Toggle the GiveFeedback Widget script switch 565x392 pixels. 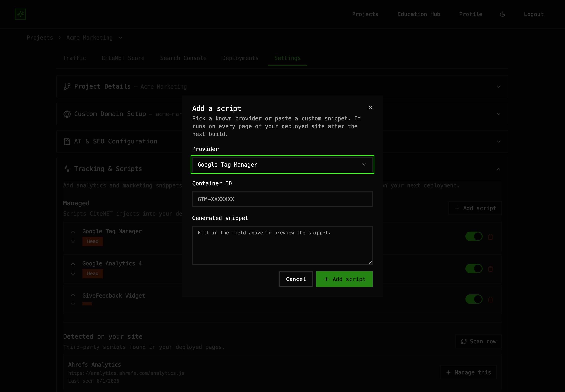pyautogui.click(x=474, y=299)
